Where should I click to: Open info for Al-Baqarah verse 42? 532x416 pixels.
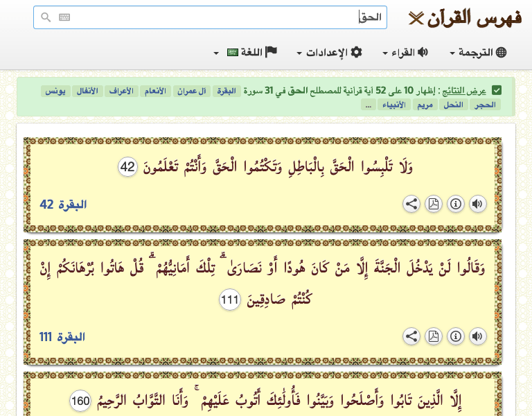click(455, 204)
